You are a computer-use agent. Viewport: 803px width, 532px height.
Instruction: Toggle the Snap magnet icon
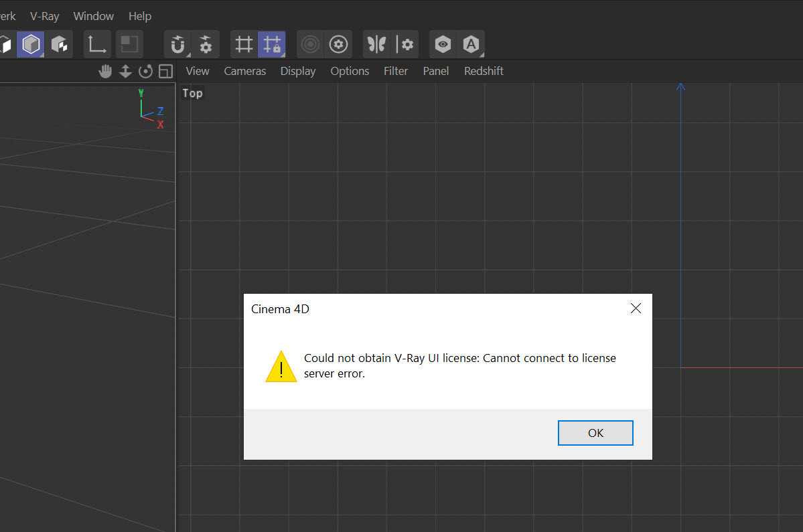[x=177, y=45]
